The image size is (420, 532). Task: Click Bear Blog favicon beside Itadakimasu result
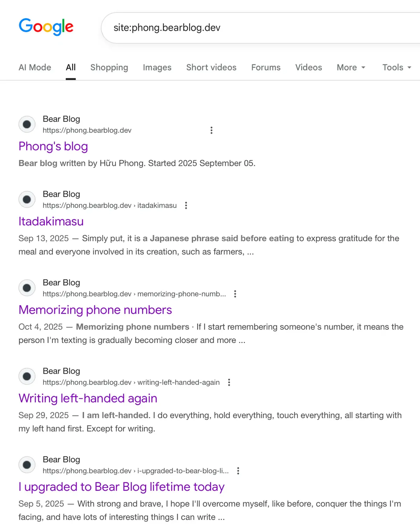pyautogui.click(x=27, y=199)
